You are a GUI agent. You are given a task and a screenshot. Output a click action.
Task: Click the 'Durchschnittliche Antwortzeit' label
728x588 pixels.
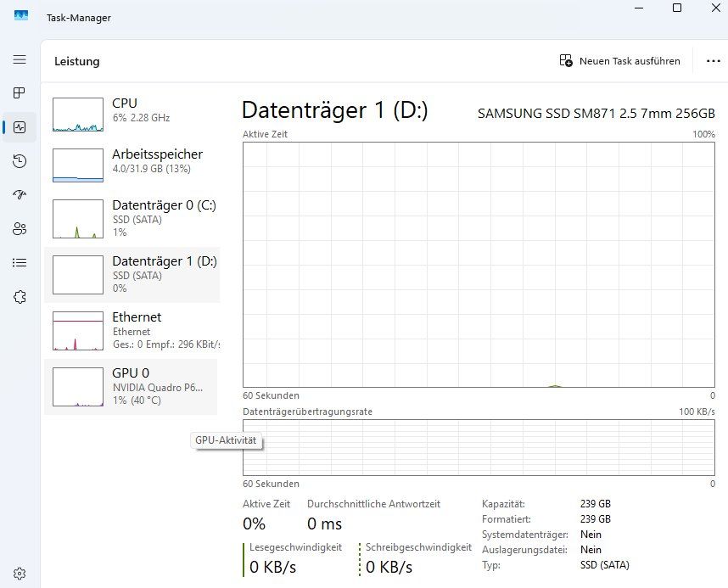[373, 504]
